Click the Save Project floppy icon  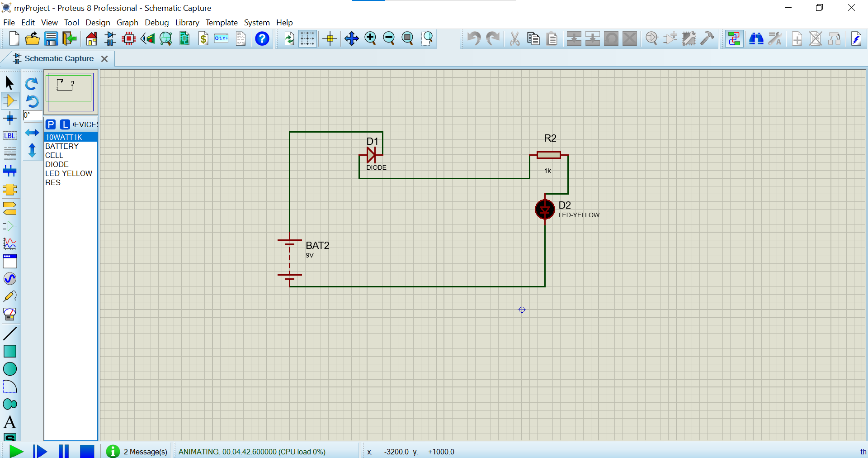[51, 39]
